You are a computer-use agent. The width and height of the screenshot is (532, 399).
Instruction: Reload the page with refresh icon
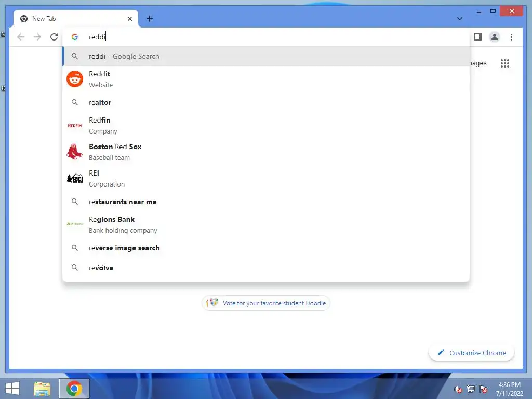[54, 37]
